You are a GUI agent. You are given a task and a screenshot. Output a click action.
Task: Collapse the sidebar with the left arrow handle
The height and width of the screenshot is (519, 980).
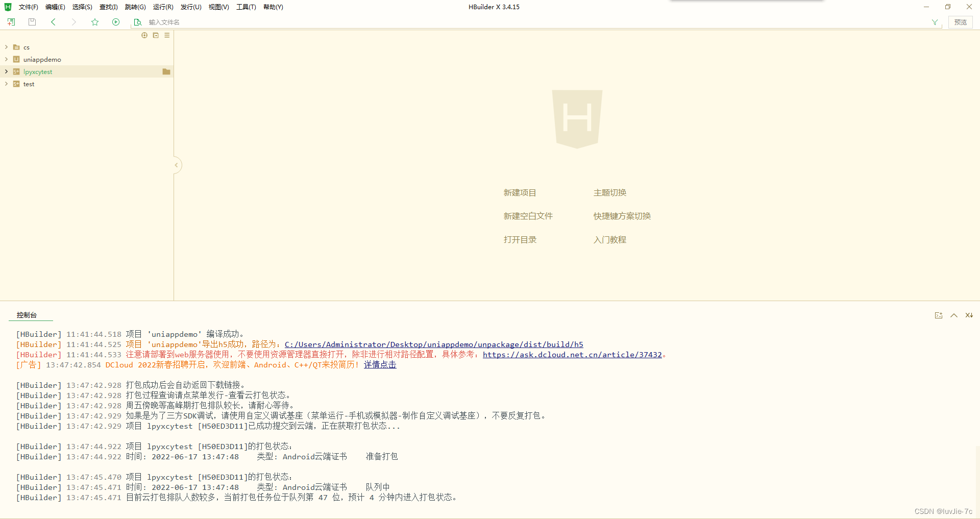(x=177, y=165)
